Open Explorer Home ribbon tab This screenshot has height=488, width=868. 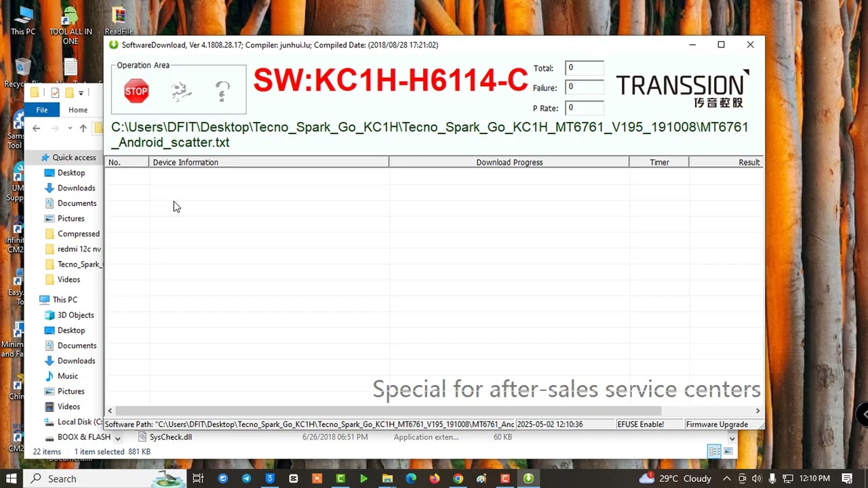[x=78, y=110]
